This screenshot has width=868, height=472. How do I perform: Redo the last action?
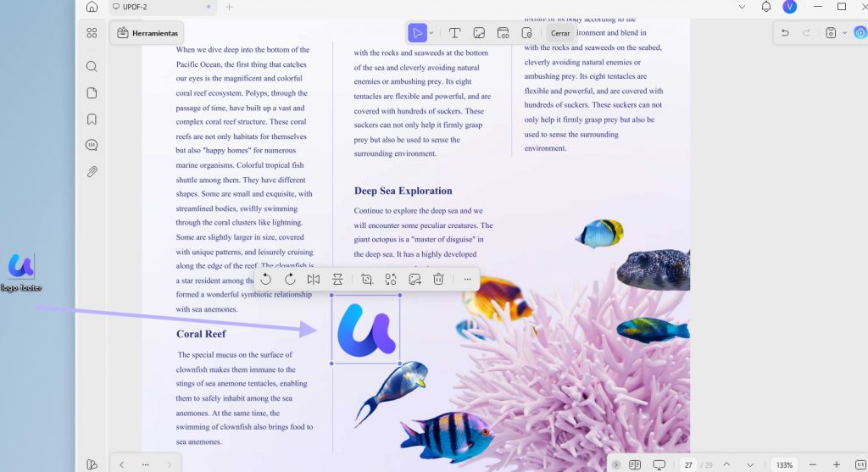pyautogui.click(x=807, y=33)
